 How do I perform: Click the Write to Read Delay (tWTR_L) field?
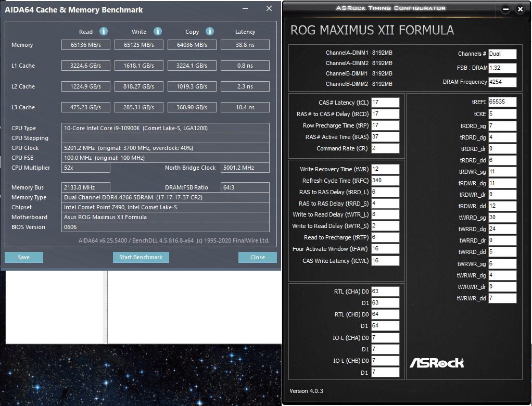point(385,214)
